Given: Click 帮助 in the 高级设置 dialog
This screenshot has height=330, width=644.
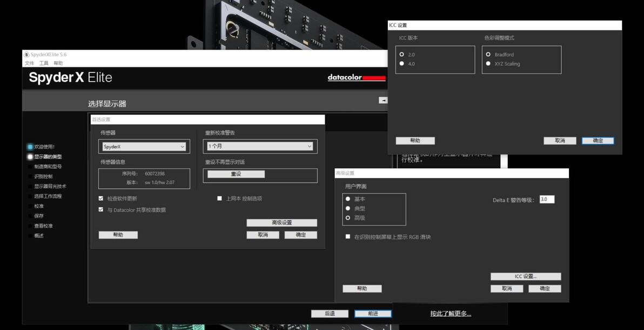Looking at the screenshot, I should point(362,289).
